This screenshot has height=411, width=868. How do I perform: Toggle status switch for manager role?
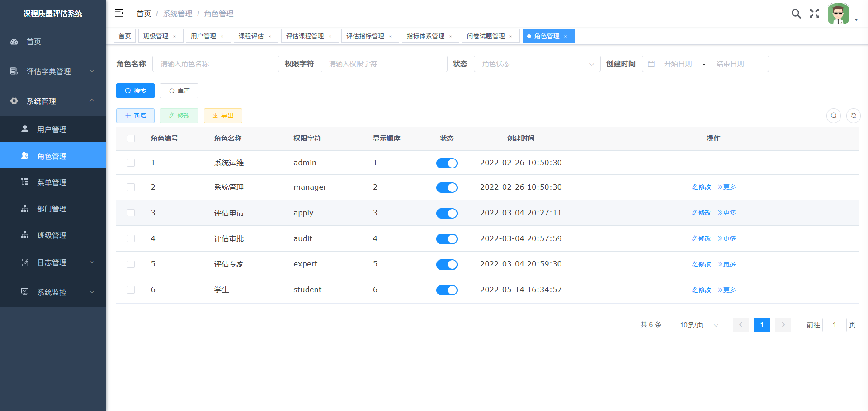click(447, 187)
